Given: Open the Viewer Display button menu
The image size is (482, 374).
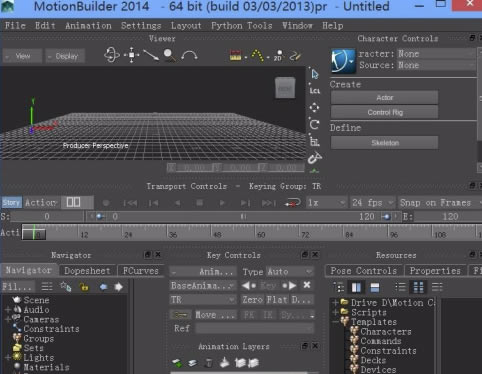Looking at the screenshot, I should [65, 56].
